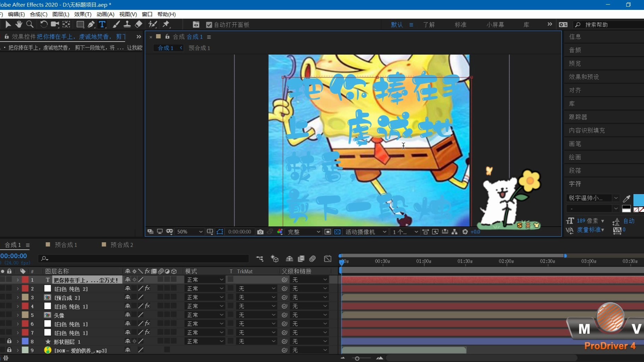Click the eyedropper in Character panel

point(626,199)
